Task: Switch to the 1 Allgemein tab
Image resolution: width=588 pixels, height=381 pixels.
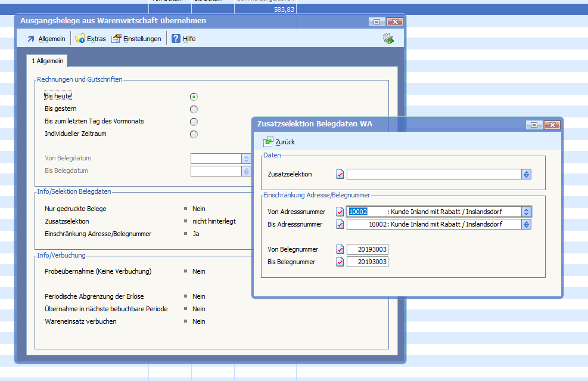Action: (x=49, y=61)
